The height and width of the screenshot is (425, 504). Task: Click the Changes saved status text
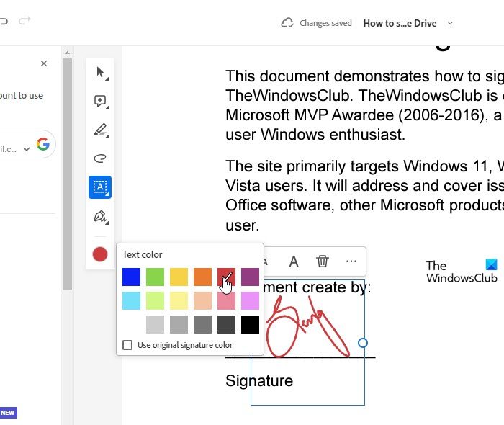point(325,23)
